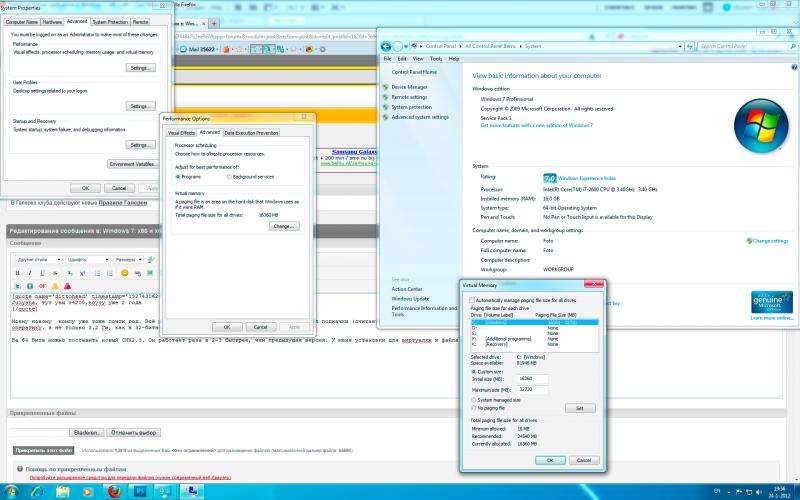
Task: Open the View menu in System window
Action: (418, 59)
